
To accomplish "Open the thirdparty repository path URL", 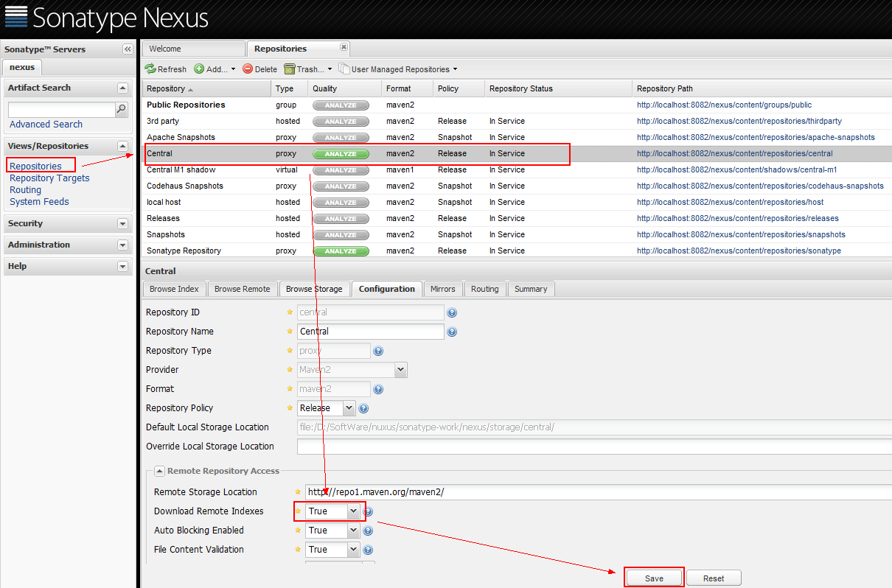I will (x=739, y=121).
